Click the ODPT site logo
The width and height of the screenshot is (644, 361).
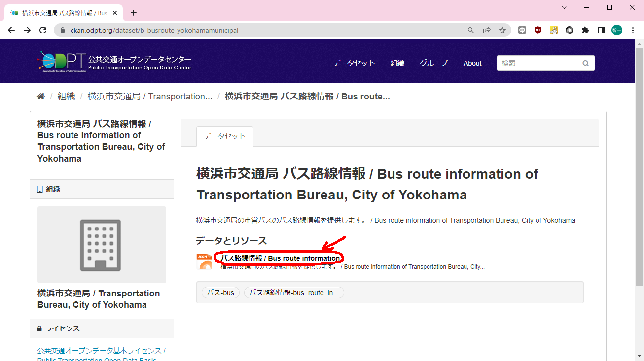coord(114,62)
